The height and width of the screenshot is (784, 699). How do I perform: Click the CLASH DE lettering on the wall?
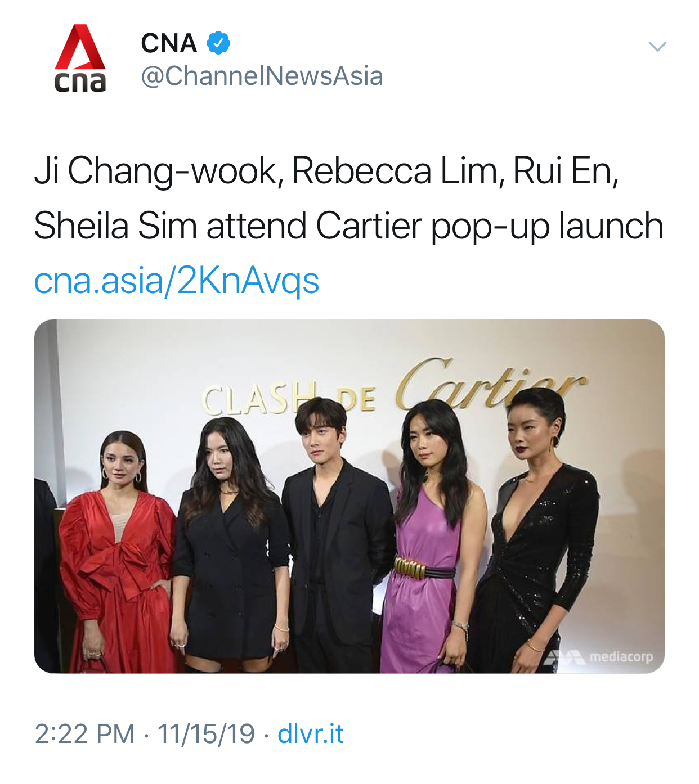[x=288, y=399]
